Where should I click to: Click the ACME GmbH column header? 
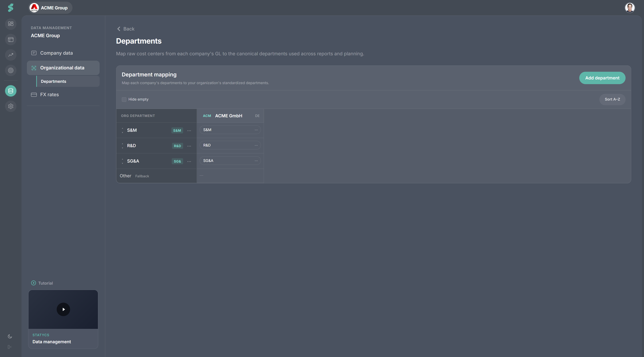[230, 116]
